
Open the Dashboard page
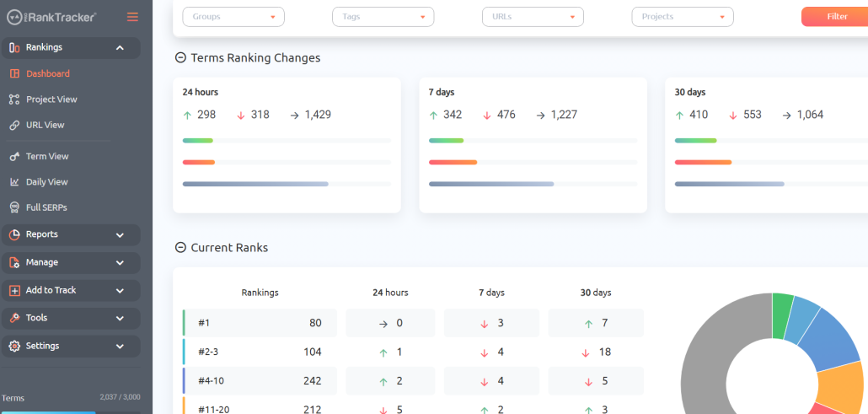(48, 73)
